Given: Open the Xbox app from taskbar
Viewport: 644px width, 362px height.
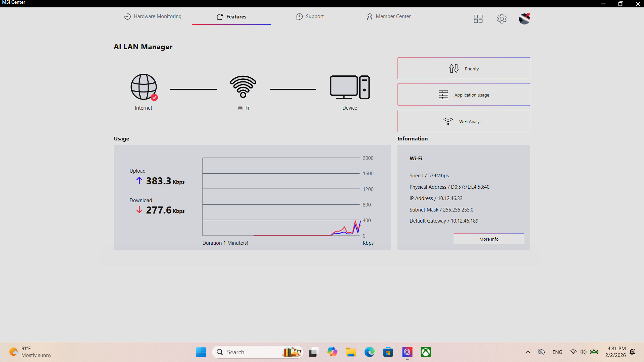Looking at the screenshot, I should [426, 352].
